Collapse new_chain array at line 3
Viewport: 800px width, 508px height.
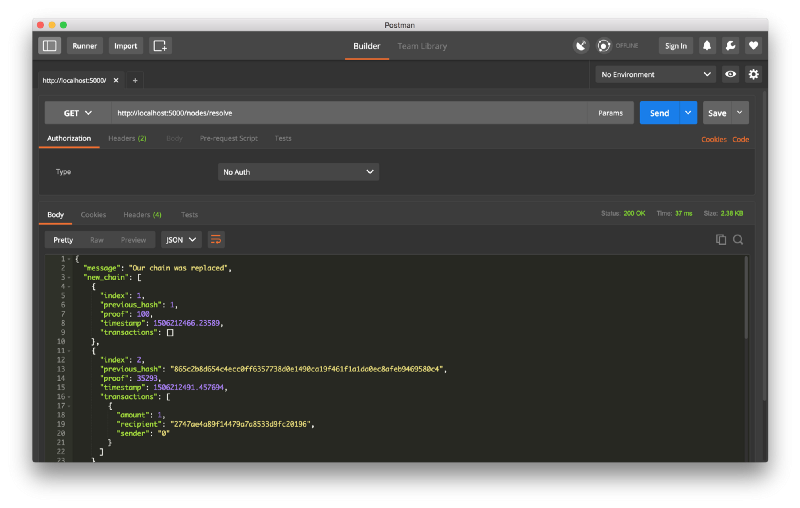point(69,277)
